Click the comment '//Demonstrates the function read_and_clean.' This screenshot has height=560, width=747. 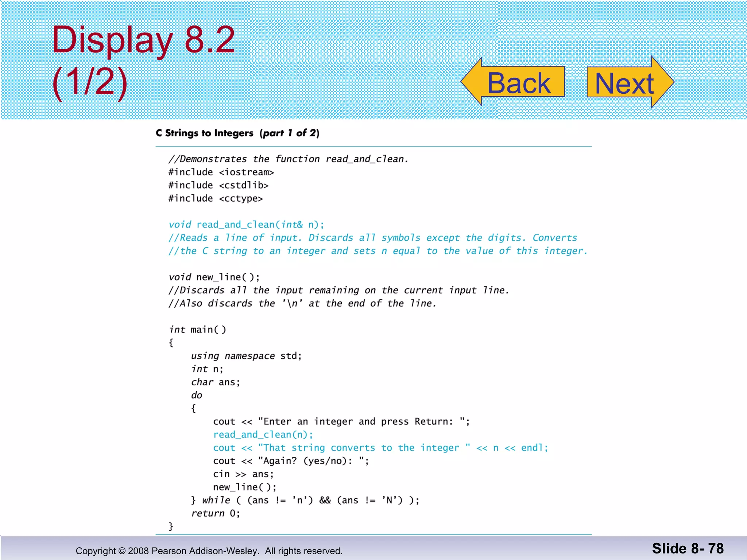288,159
